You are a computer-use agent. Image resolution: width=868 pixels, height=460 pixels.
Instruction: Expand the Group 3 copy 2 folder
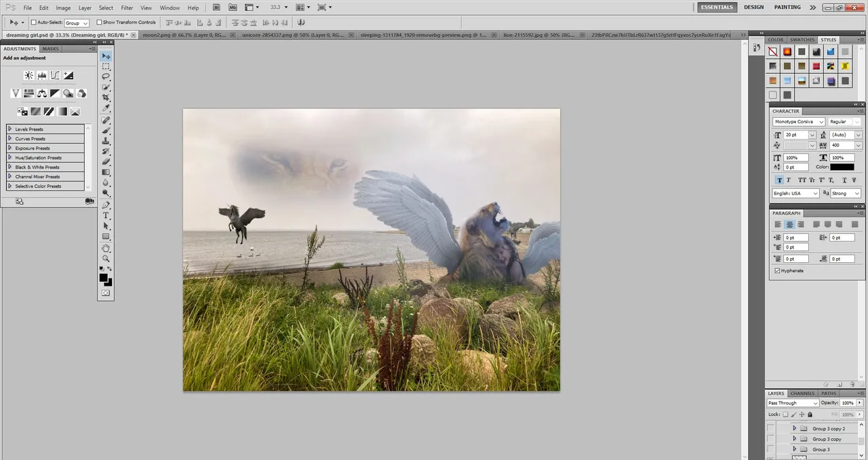[x=794, y=429]
